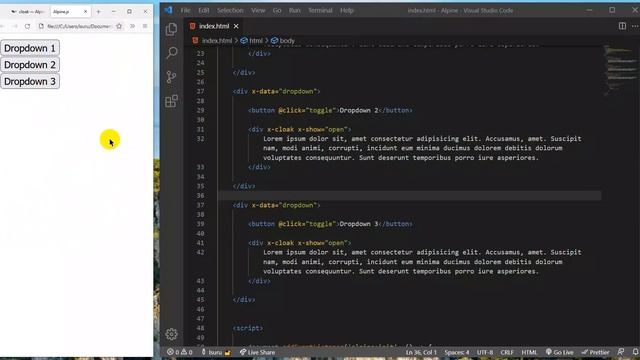Click the VS Code logo in the title bar
640x360 pixels.
click(x=168, y=10)
